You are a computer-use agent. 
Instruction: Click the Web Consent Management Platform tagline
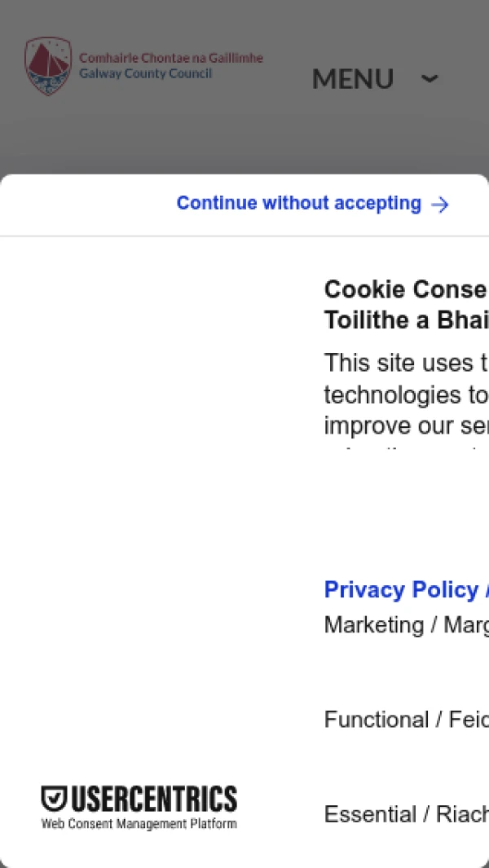point(139,824)
